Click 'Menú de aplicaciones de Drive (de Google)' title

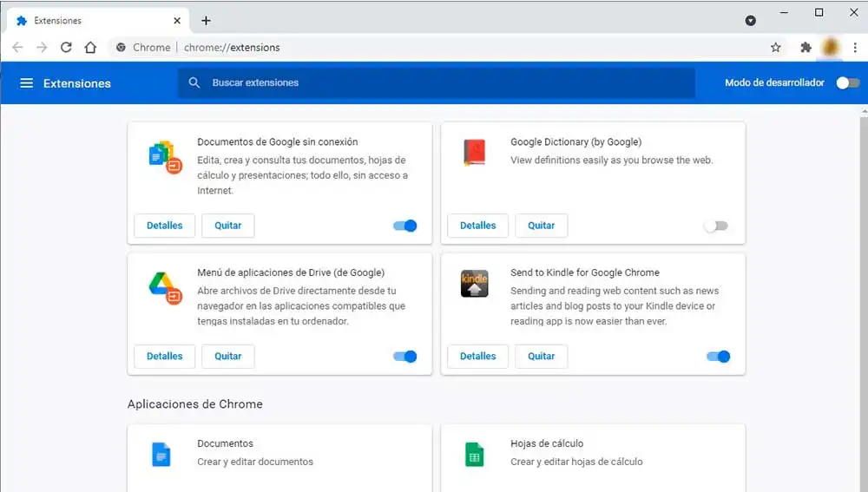point(291,272)
